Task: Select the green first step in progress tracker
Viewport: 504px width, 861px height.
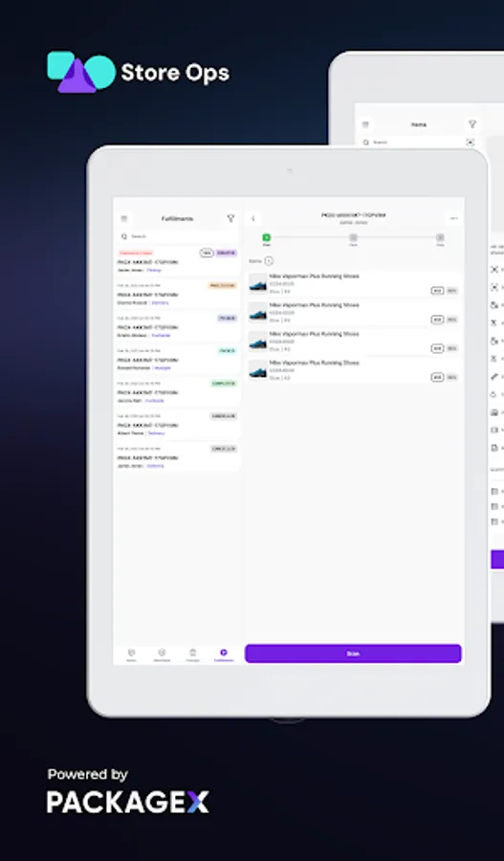Action: point(266,238)
